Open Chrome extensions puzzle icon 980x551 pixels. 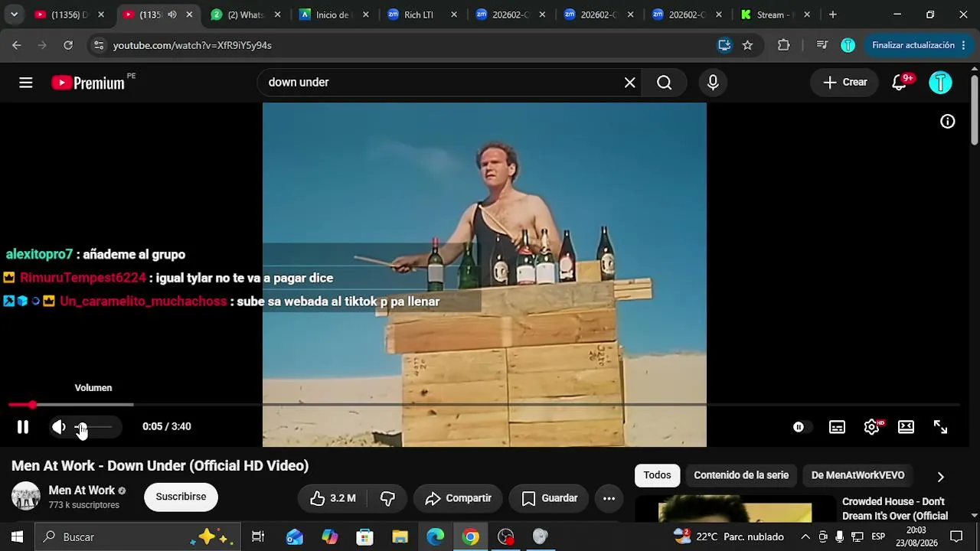tap(783, 45)
